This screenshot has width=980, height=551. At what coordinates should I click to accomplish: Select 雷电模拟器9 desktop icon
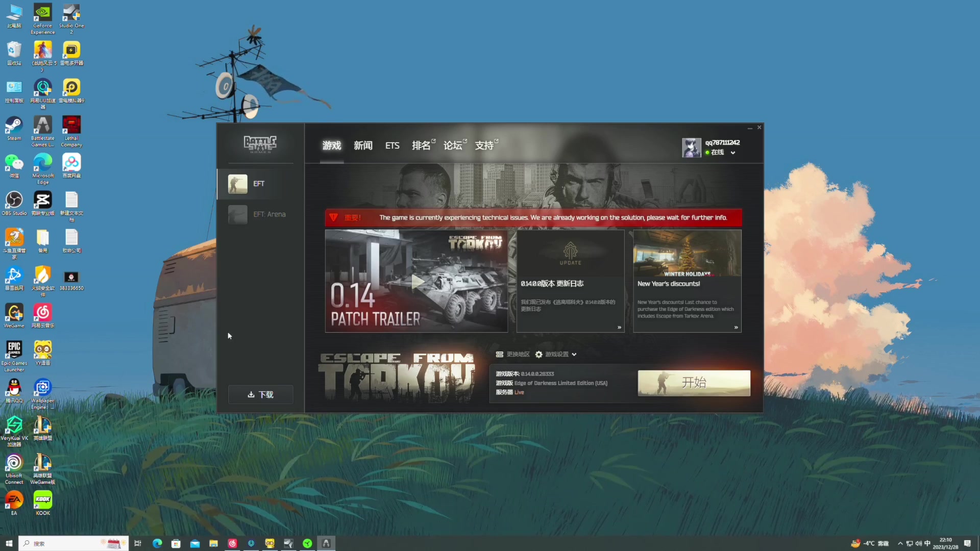click(71, 91)
